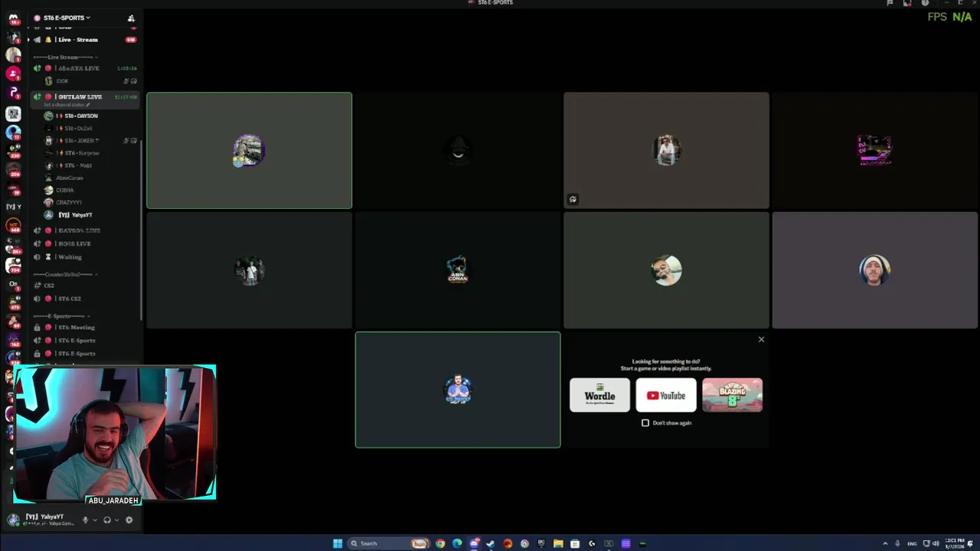Open the YahyaYT user profile panel
This screenshot has height=551, width=980.
(x=43, y=520)
